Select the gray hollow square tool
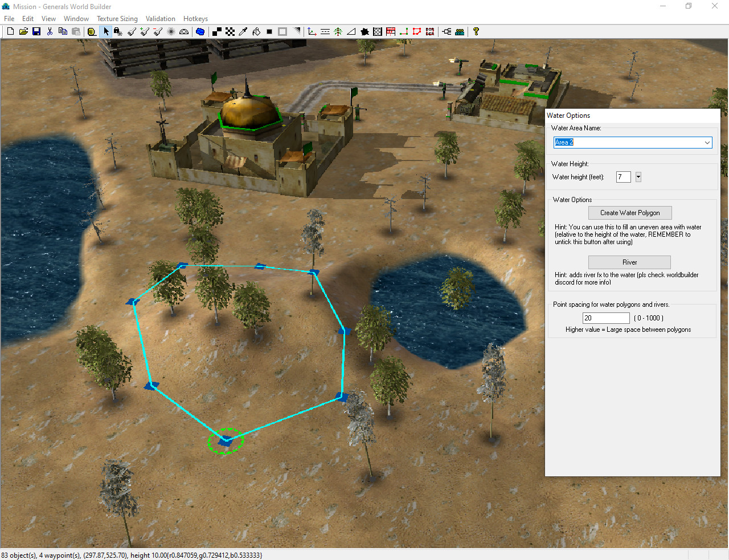The height and width of the screenshot is (560, 729). (282, 31)
